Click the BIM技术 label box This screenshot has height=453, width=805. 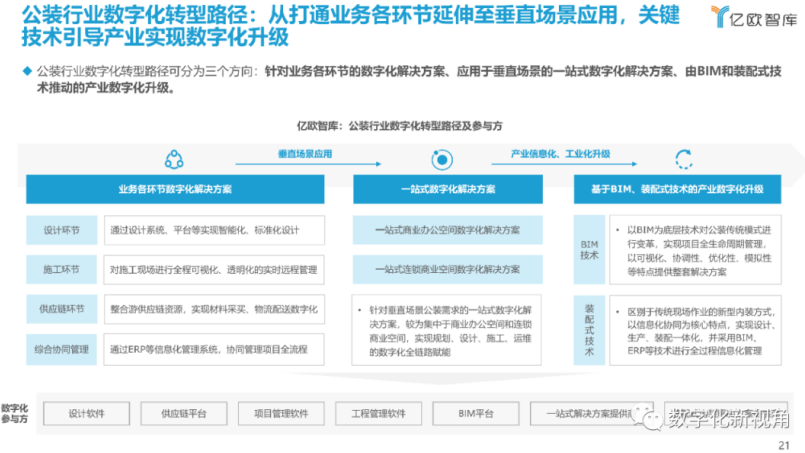[589, 250]
